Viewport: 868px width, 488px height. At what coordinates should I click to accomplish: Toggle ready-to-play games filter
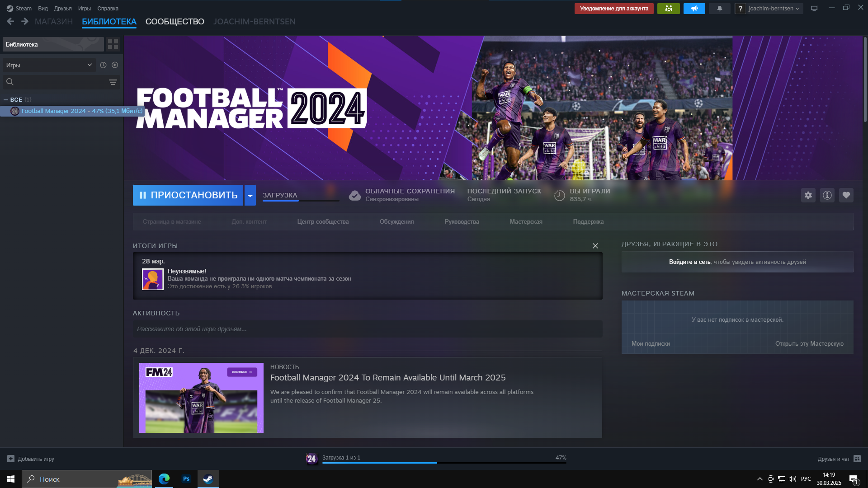pyautogui.click(x=115, y=65)
